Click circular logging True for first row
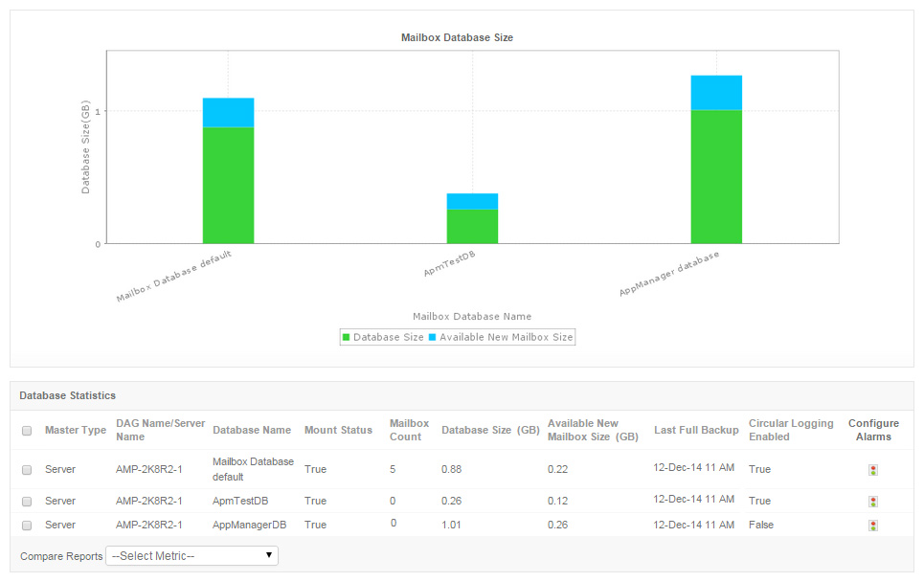 (759, 469)
